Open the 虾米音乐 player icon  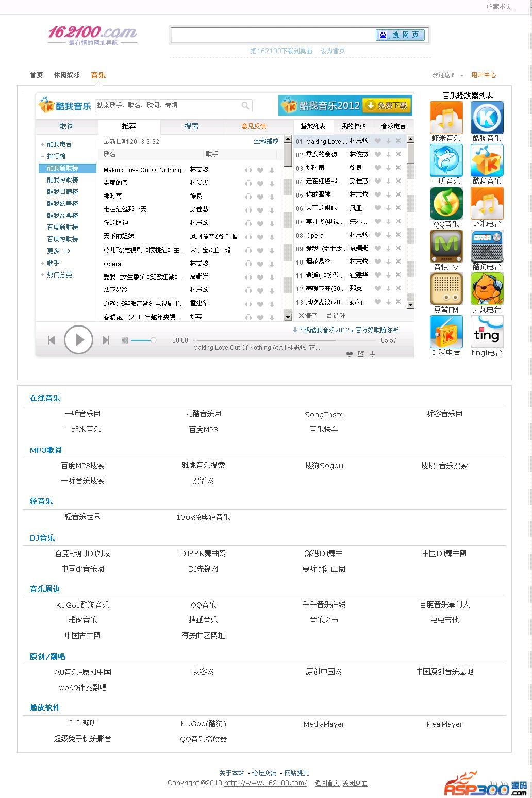(446, 118)
